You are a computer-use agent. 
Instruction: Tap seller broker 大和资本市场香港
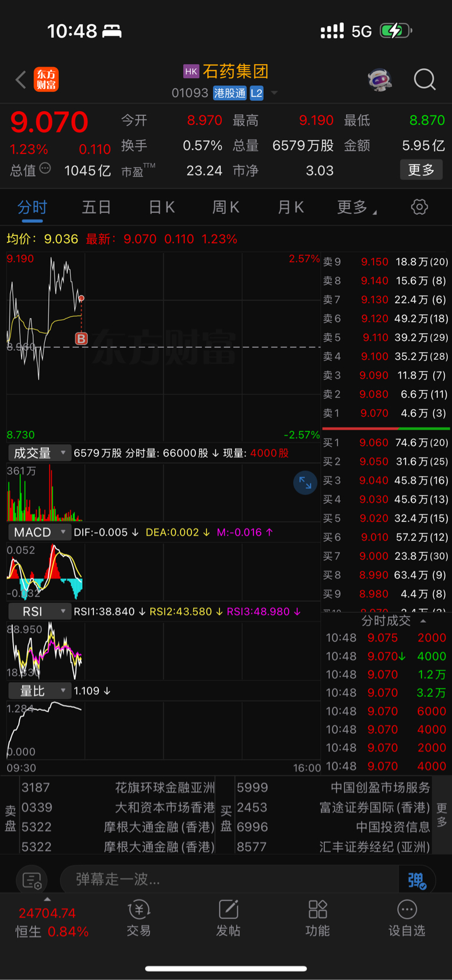pos(118,808)
